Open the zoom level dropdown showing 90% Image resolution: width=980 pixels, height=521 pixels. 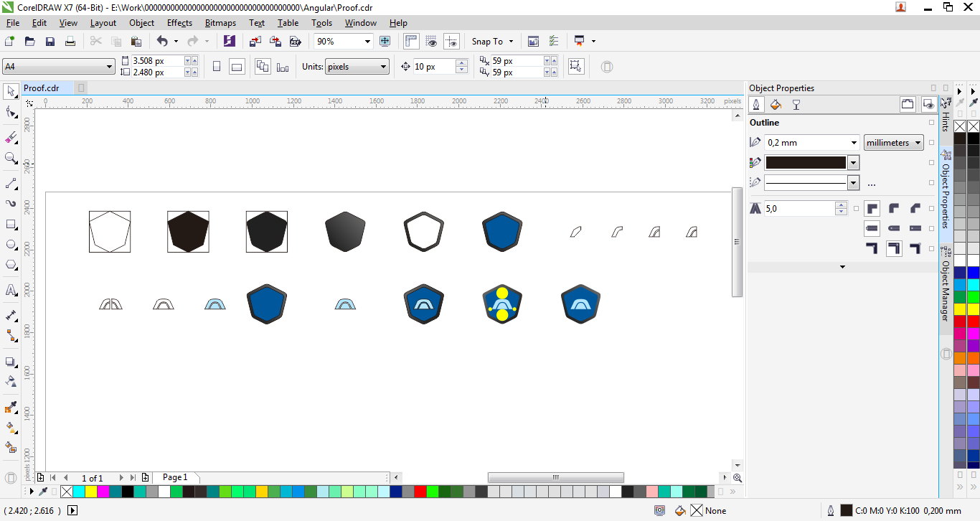pos(367,42)
